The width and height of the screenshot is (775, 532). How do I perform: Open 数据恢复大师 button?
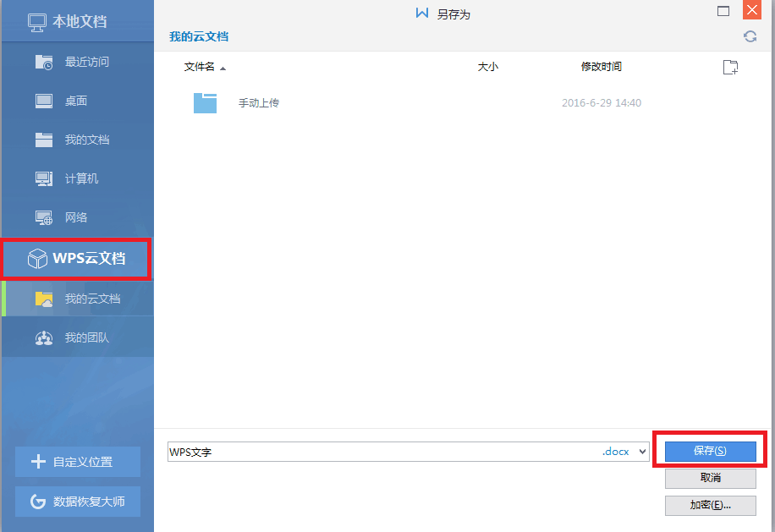tap(78, 502)
